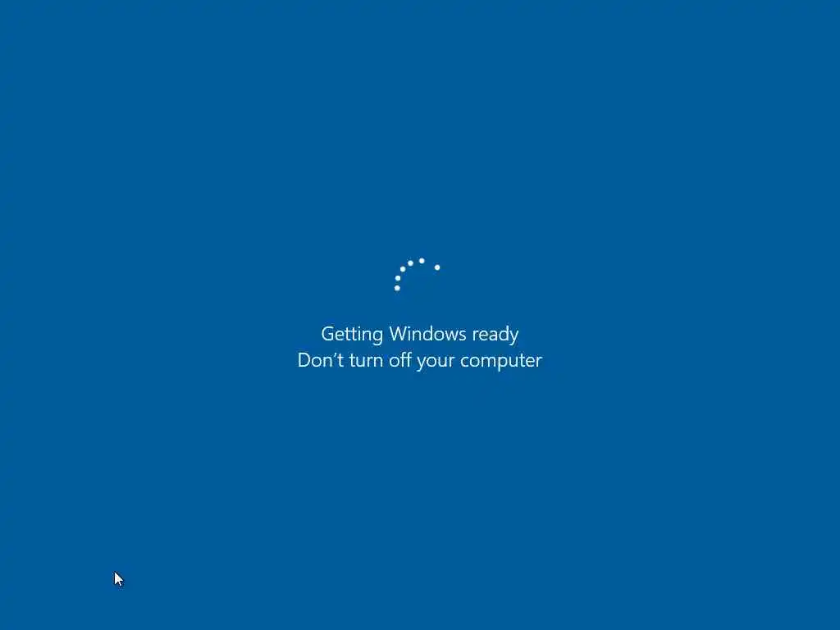840x630 pixels.
Task: Click the capital G in "Getting"
Action: pyautogui.click(x=326, y=334)
